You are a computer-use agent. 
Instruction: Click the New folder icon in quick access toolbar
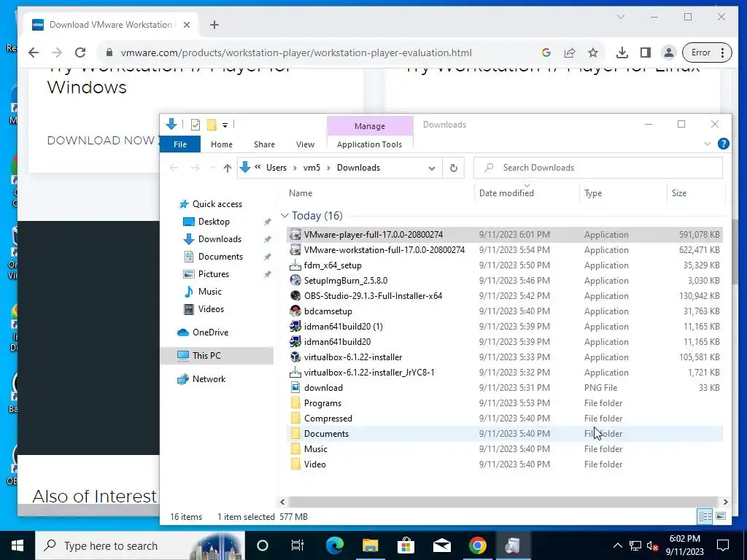[x=212, y=125]
